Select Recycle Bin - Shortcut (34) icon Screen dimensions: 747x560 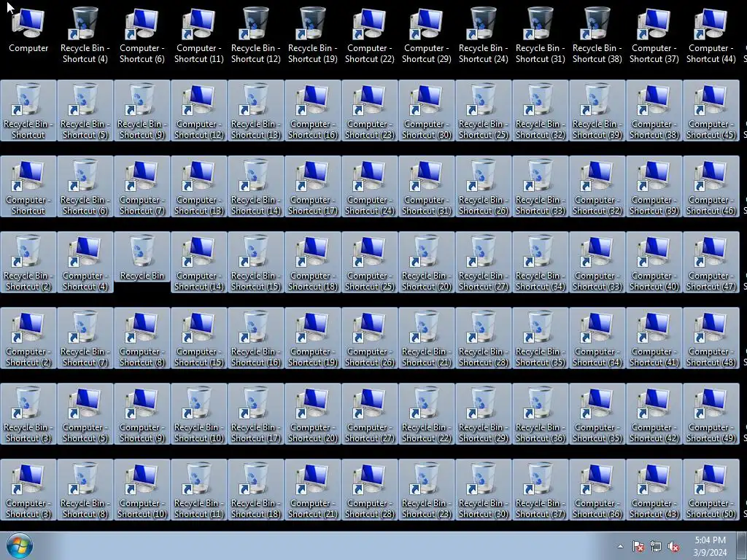(541, 262)
